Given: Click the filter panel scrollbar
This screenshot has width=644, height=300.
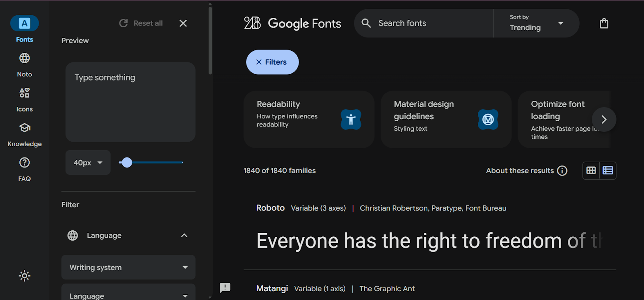Looking at the screenshot, I should point(210,40).
